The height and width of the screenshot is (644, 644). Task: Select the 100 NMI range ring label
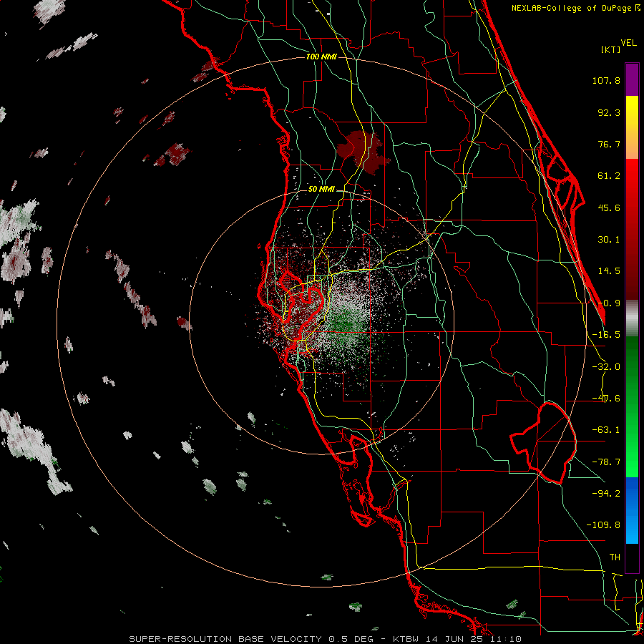click(x=321, y=57)
